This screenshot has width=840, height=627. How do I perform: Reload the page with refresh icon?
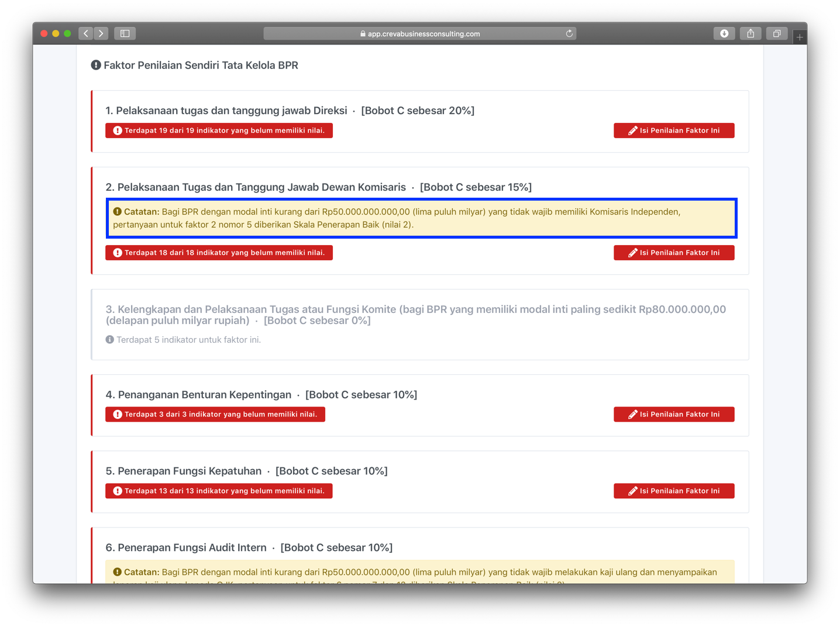click(569, 33)
